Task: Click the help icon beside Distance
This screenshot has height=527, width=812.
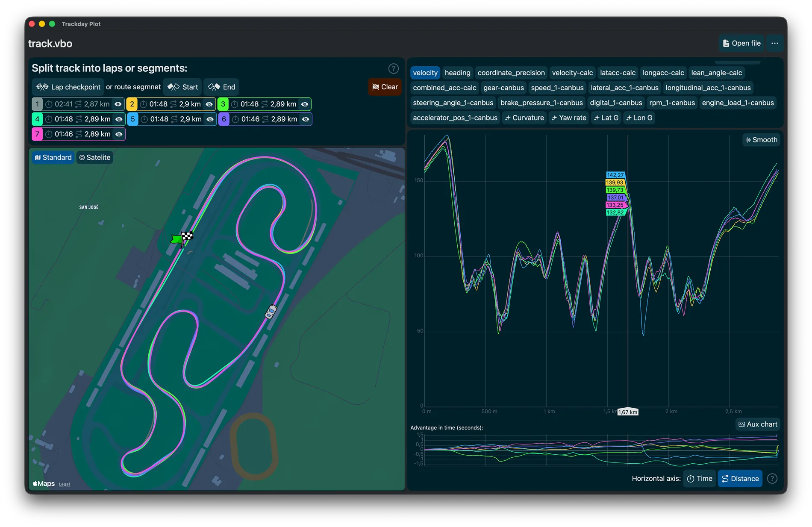Action: click(x=772, y=479)
